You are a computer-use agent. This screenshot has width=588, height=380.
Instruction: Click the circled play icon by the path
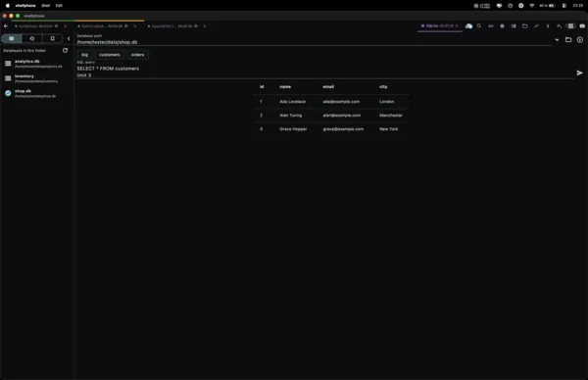(580, 40)
